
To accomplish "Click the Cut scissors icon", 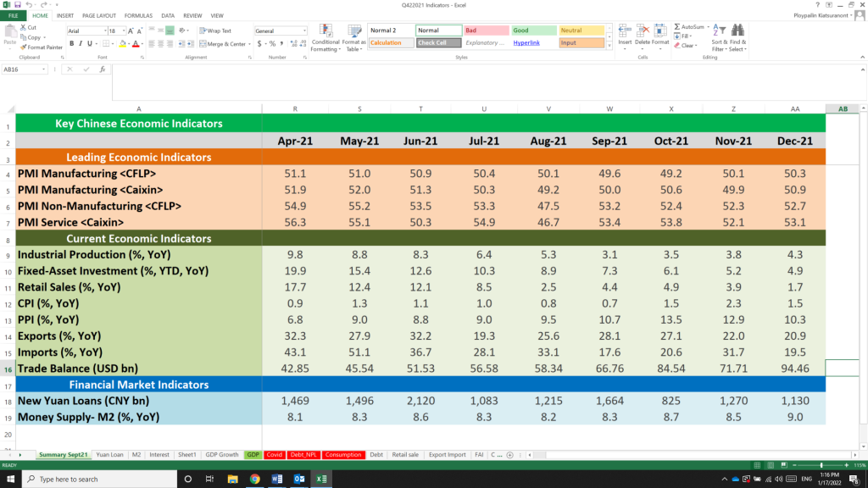I will tap(24, 28).
